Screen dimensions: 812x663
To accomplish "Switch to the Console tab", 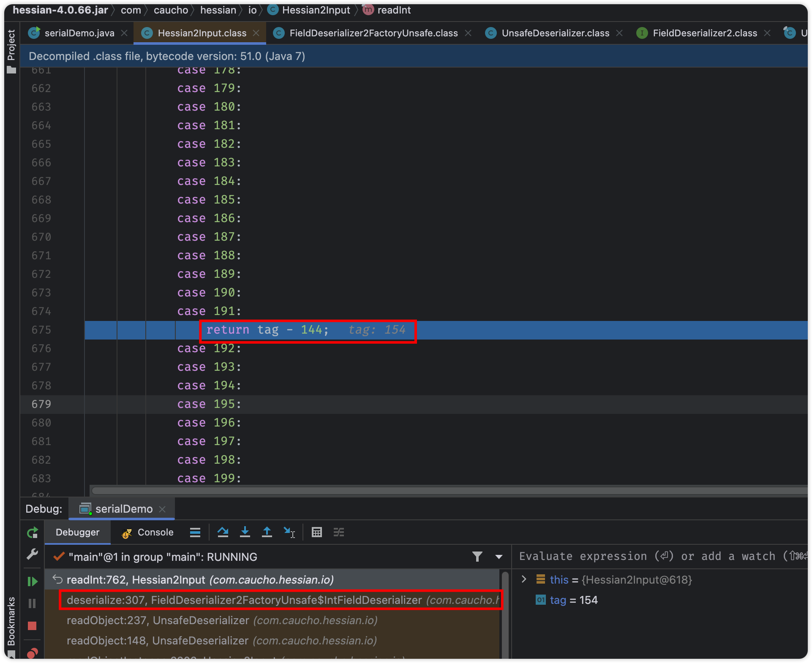I will click(148, 532).
